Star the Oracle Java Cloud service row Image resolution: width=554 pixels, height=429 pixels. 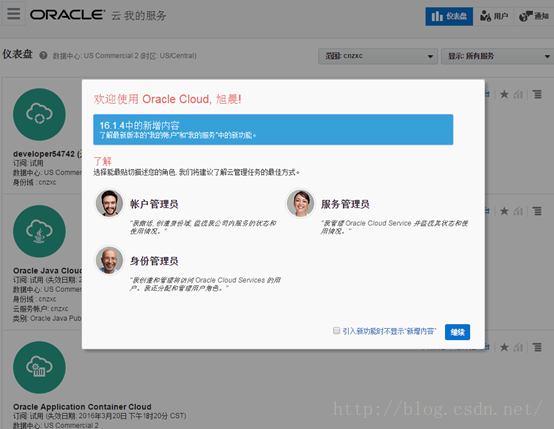[504, 211]
